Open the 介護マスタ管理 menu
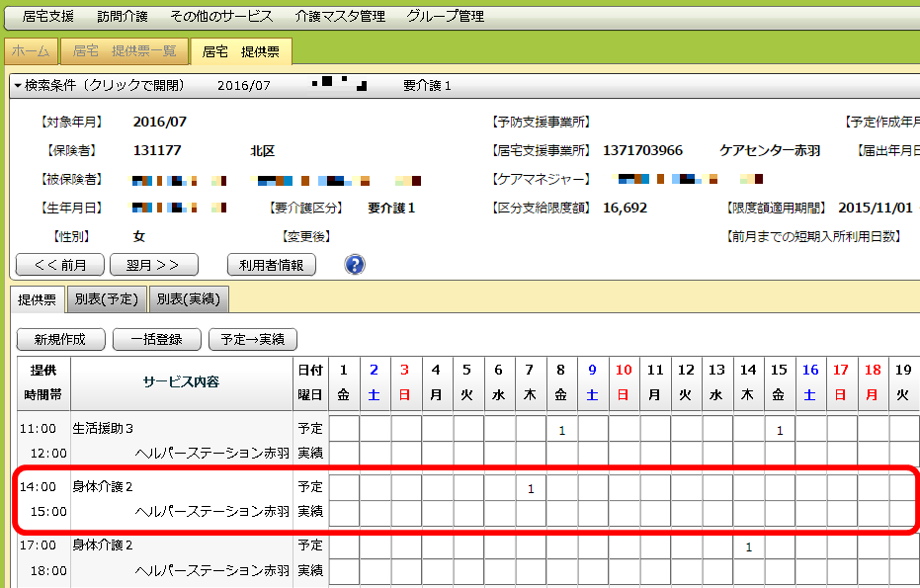This screenshot has width=920, height=588. [339, 16]
